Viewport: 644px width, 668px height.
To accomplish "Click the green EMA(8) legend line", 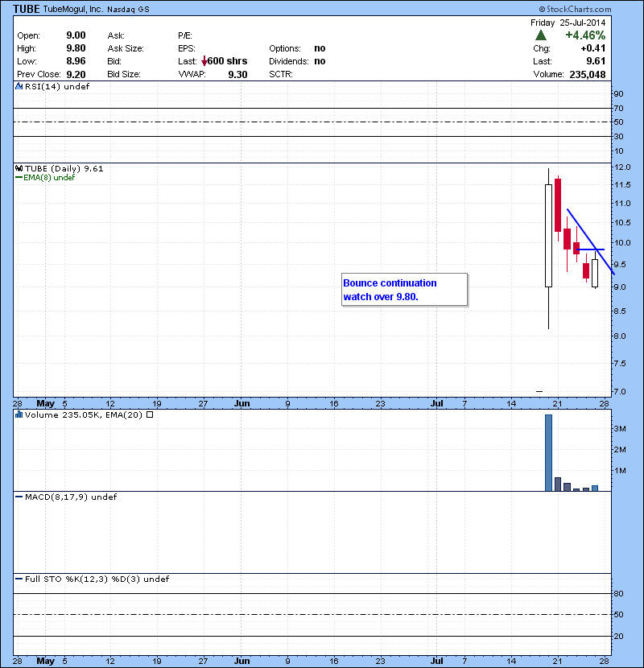I will (x=19, y=177).
